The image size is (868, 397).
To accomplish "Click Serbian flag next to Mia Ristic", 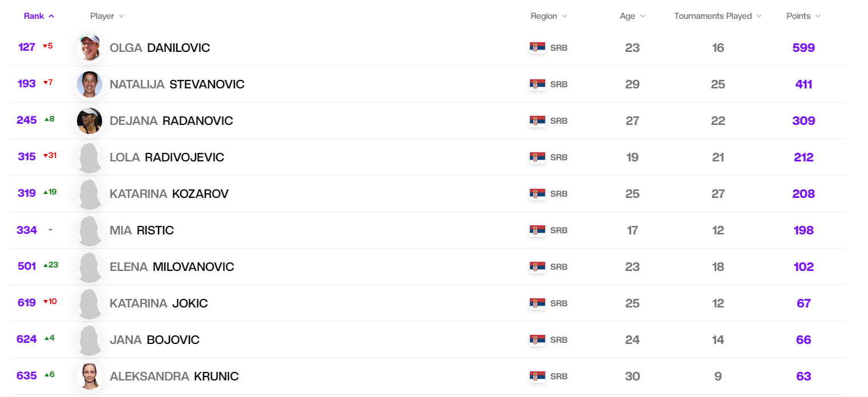I will pyautogui.click(x=537, y=230).
